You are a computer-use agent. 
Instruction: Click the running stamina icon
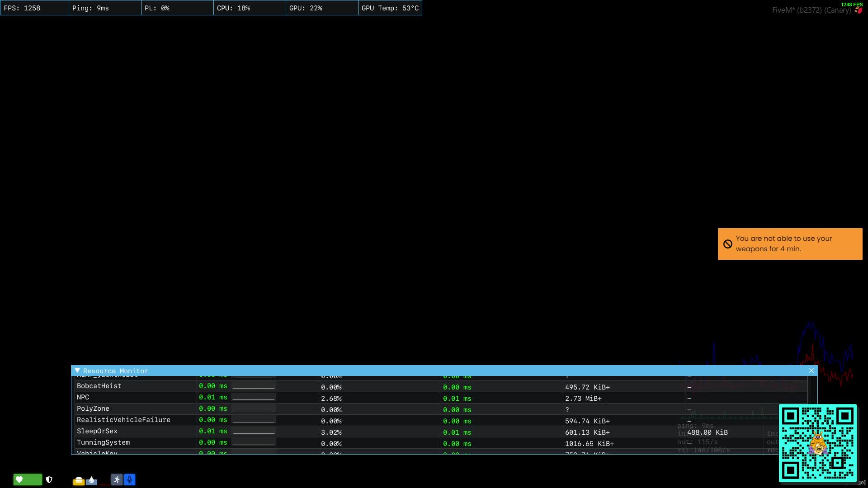coord(117,480)
